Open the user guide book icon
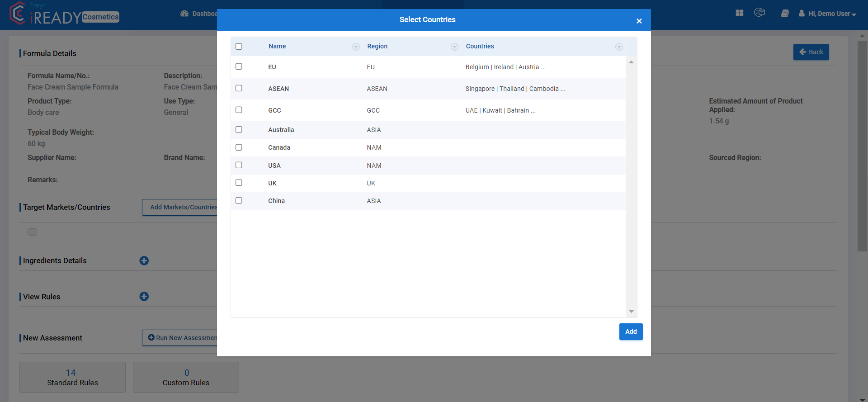868x402 pixels. tap(785, 14)
